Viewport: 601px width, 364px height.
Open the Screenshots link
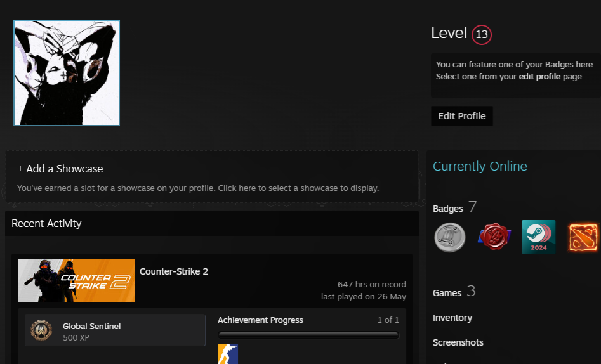(x=458, y=342)
